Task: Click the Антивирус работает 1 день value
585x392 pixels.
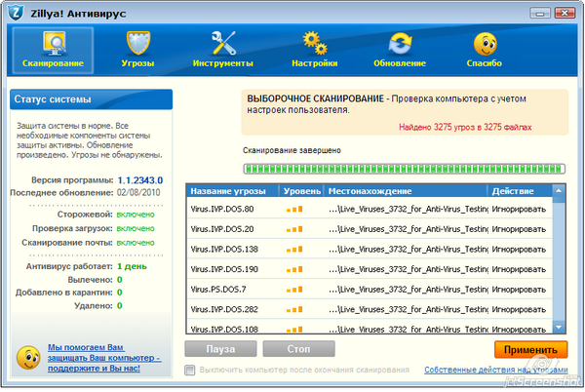Action: pyautogui.click(x=132, y=266)
